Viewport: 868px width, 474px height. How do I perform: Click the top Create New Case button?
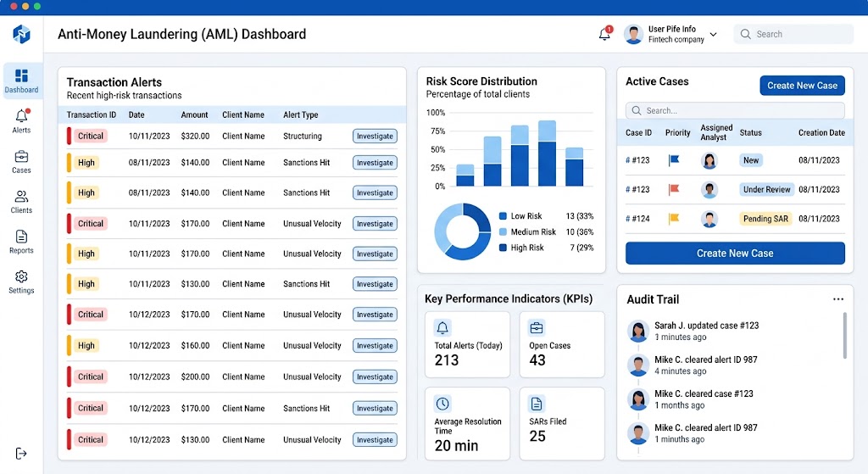click(x=802, y=86)
